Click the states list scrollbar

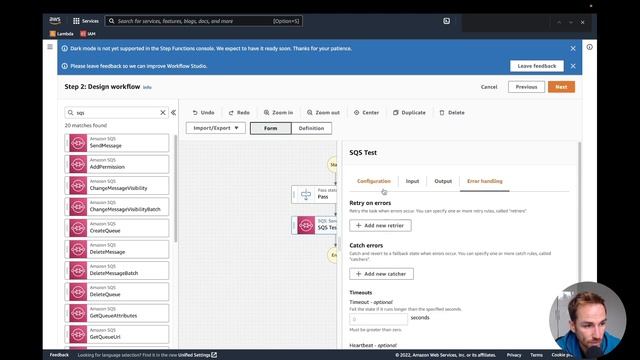[176, 188]
